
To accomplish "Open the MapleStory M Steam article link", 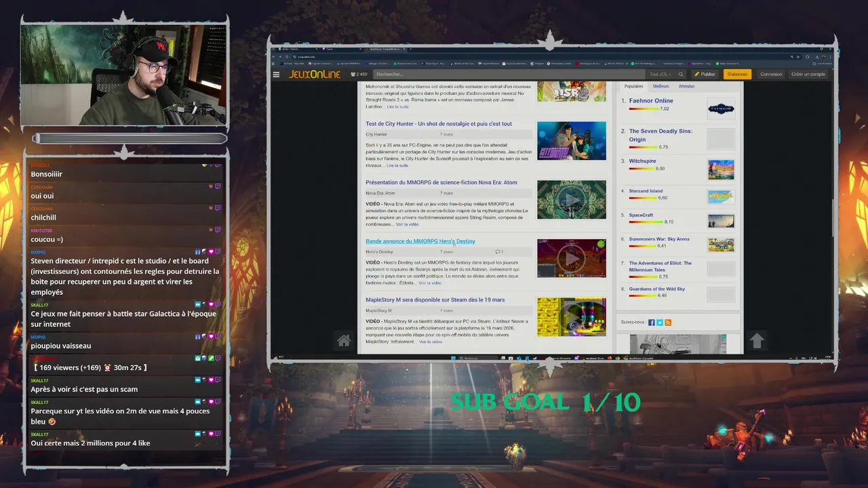I will (435, 300).
